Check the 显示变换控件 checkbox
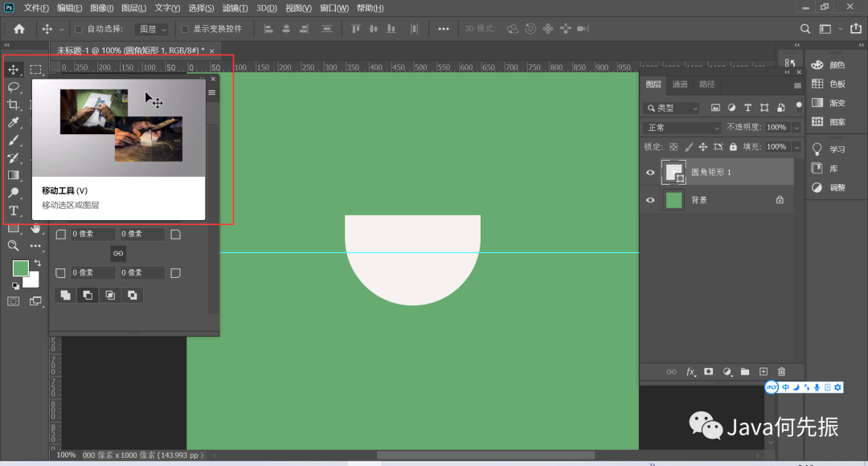This screenshot has height=466, width=868. tap(185, 29)
